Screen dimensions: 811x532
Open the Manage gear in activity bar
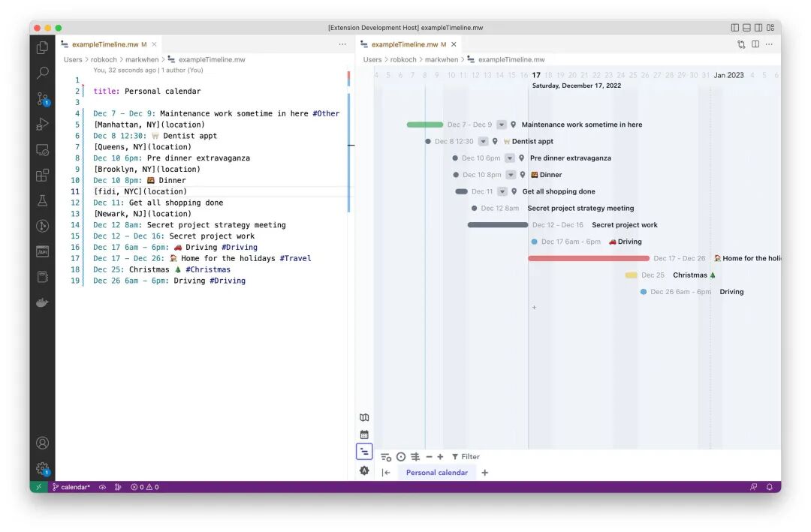click(x=42, y=469)
